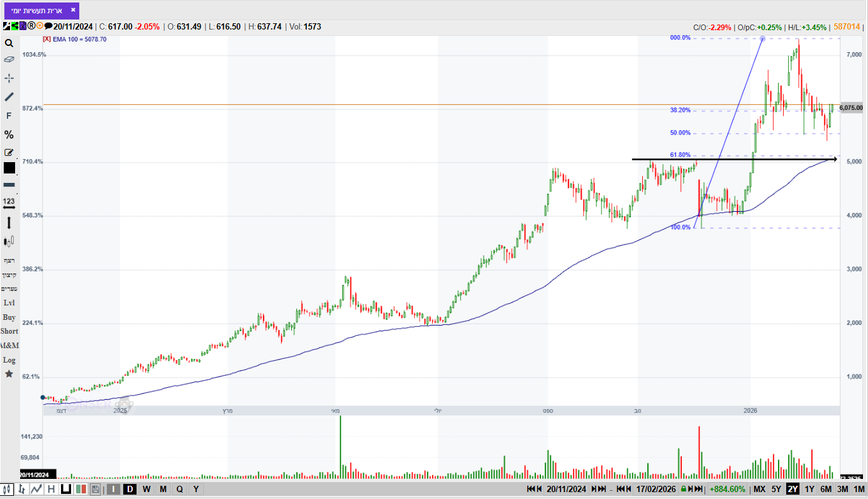The image size is (868, 499).
Task: Activate the crosshair cursor tool
Action: click(x=9, y=78)
